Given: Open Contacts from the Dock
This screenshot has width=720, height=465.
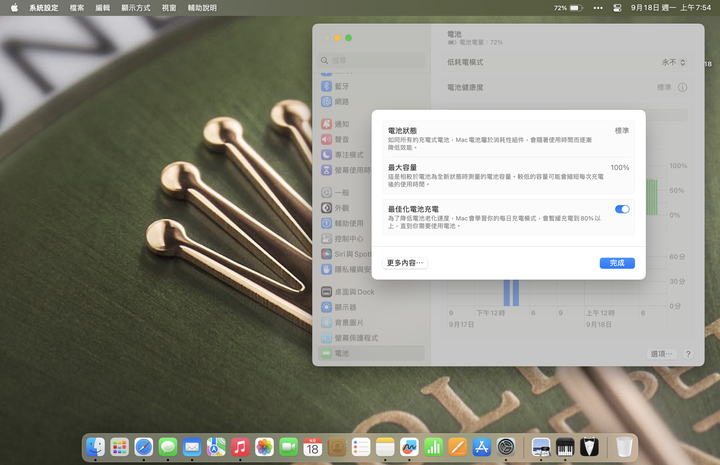Looking at the screenshot, I should pyautogui.click(x=337, y=447).
